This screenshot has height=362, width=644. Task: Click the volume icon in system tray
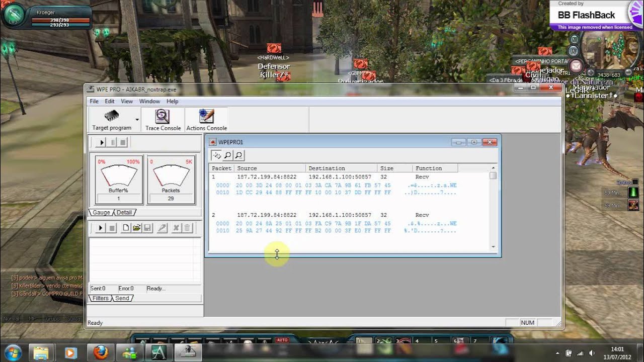(x=592, y=353)
